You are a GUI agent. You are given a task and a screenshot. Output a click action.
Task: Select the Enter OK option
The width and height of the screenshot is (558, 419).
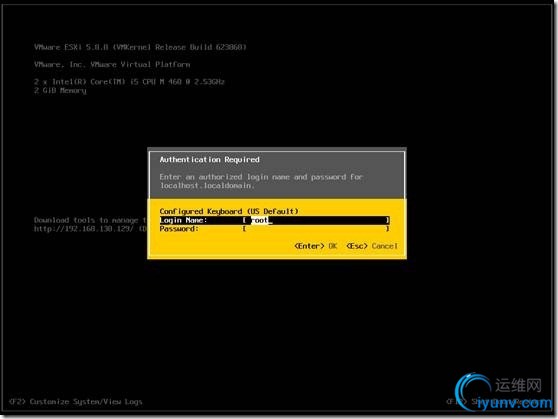[x=315, y=246]
